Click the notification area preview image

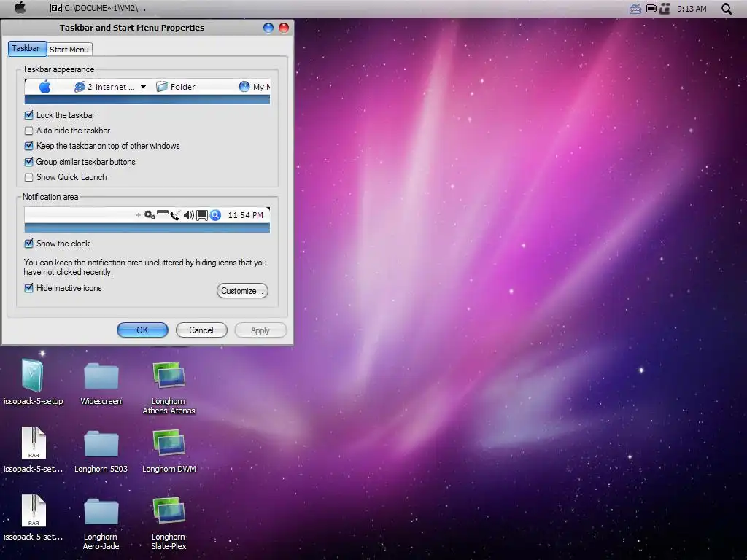[147, 219]
